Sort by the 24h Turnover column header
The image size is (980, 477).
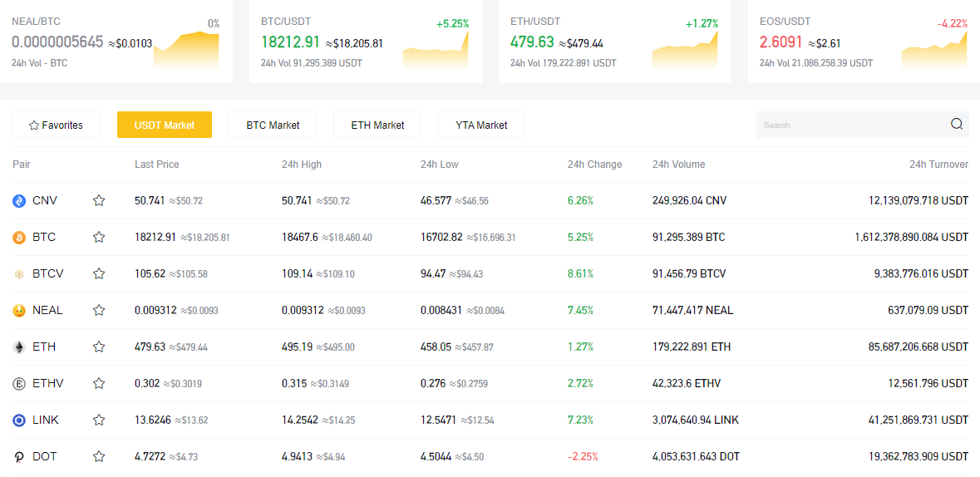(938, 165)
